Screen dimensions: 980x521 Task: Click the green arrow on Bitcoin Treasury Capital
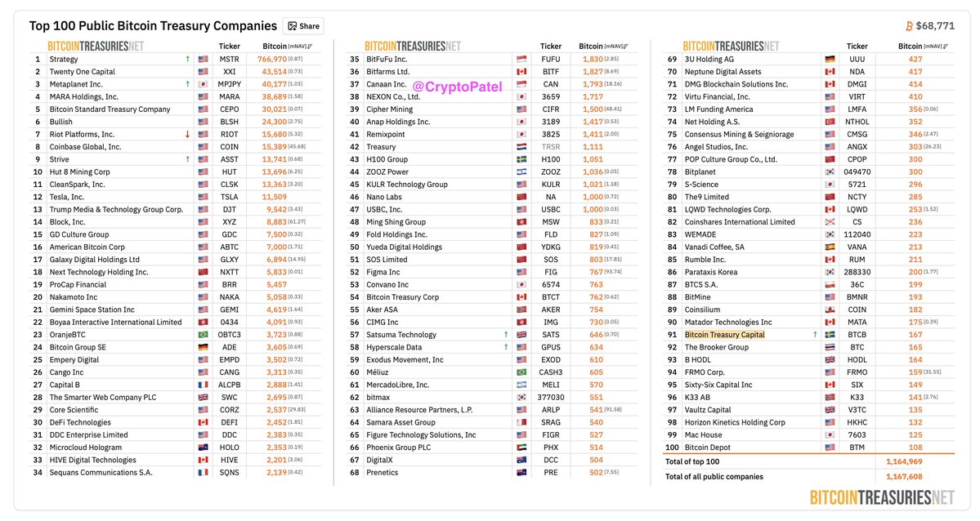coord(815,335)
